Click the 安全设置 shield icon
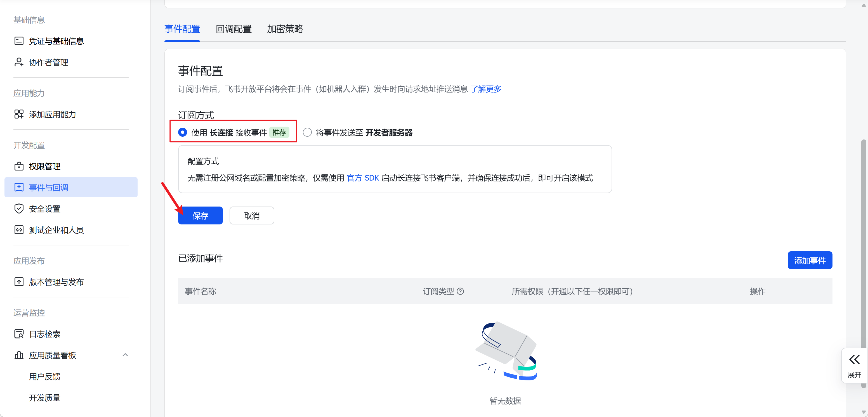 (x=19, y=209)
